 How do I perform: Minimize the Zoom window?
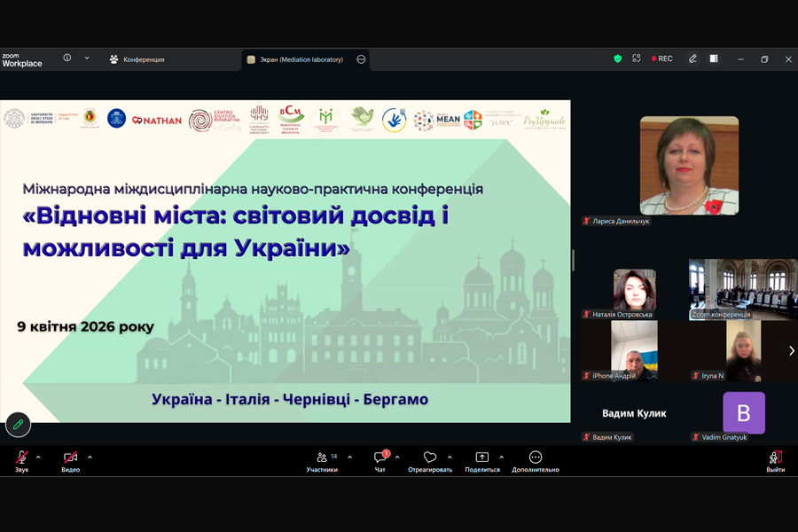click(740, 59)
